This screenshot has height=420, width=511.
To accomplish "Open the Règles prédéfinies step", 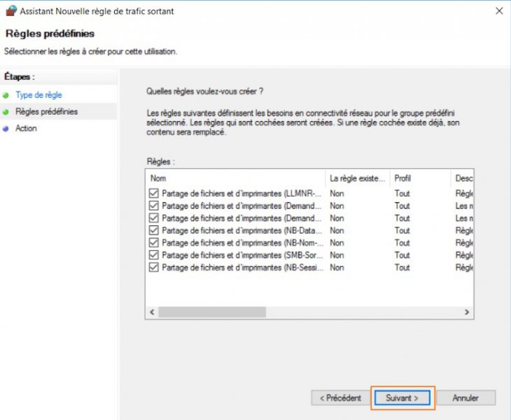I will (47, 112).
